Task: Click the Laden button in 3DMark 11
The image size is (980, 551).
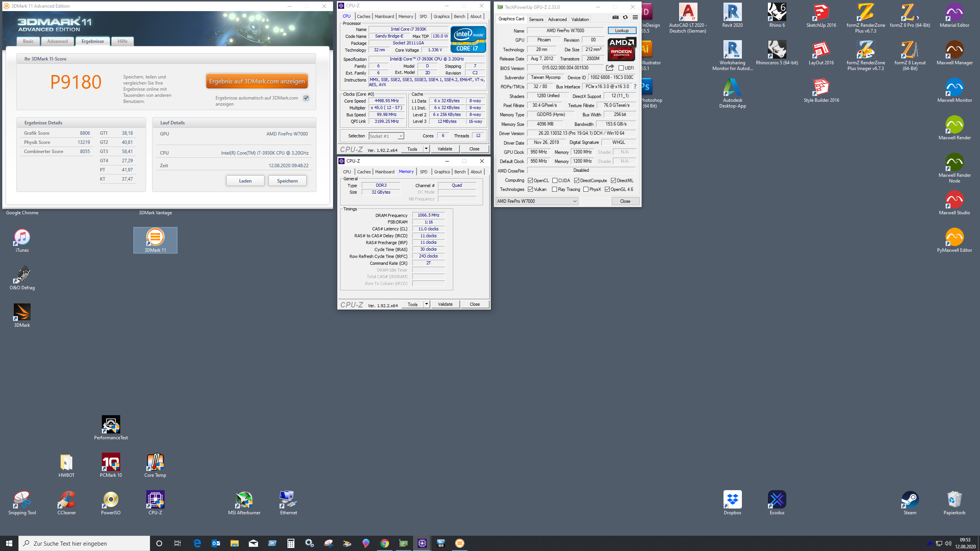Action: (x=245, y=181)
